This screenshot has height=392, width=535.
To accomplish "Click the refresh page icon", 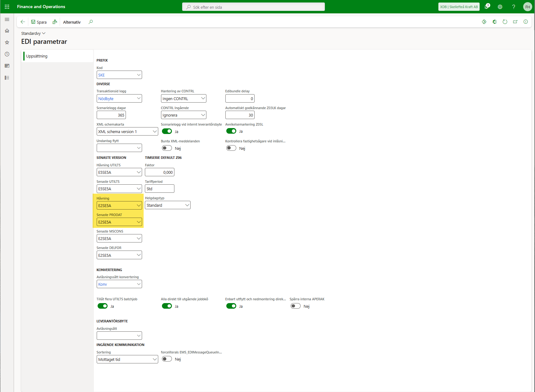I will [x=505, y=22].
